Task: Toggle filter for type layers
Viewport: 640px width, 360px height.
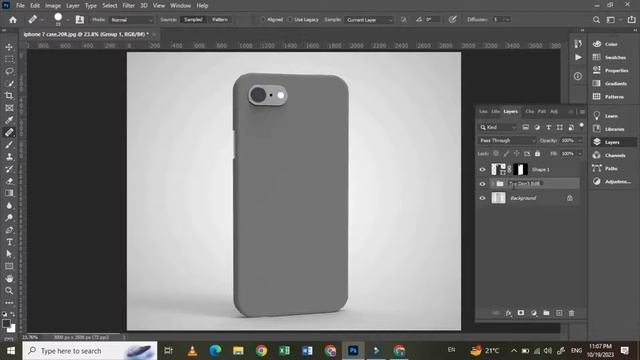Action: (x=549, y=127)
